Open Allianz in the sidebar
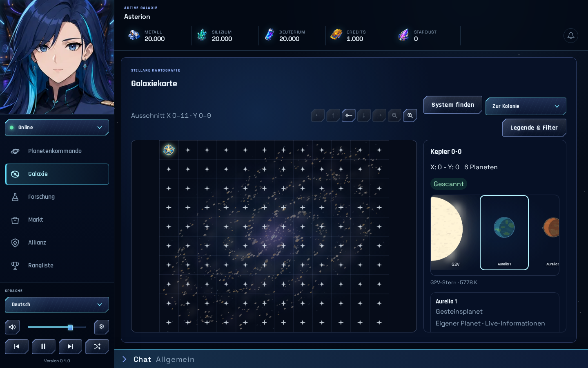Viewport: 588px width, 368px height. point(57,243)
